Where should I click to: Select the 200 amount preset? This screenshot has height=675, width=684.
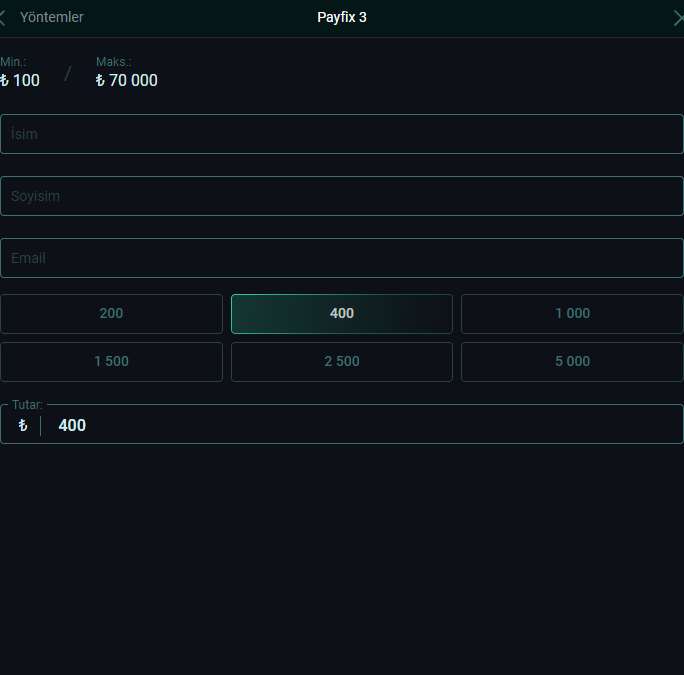[x=111, y=314]
